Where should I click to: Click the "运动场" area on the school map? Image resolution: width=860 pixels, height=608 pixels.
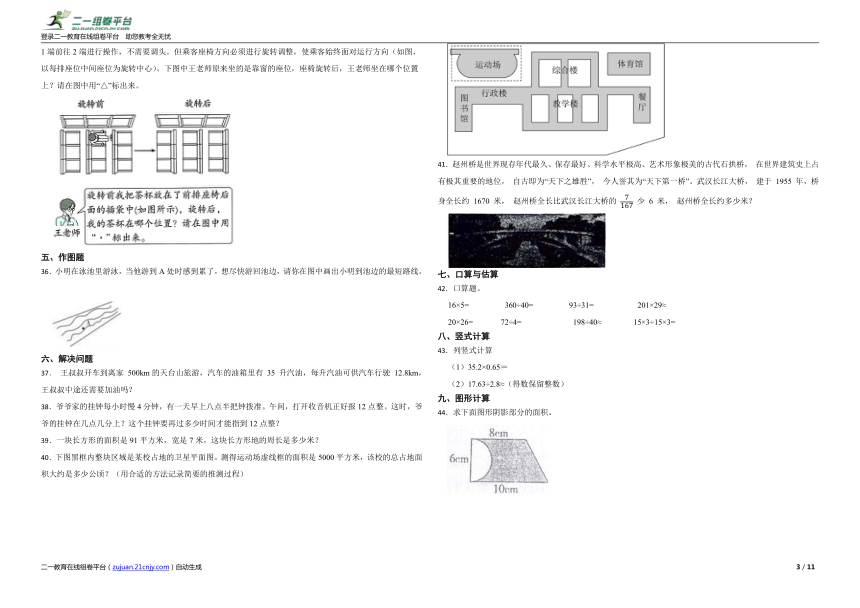coord(486,65)
